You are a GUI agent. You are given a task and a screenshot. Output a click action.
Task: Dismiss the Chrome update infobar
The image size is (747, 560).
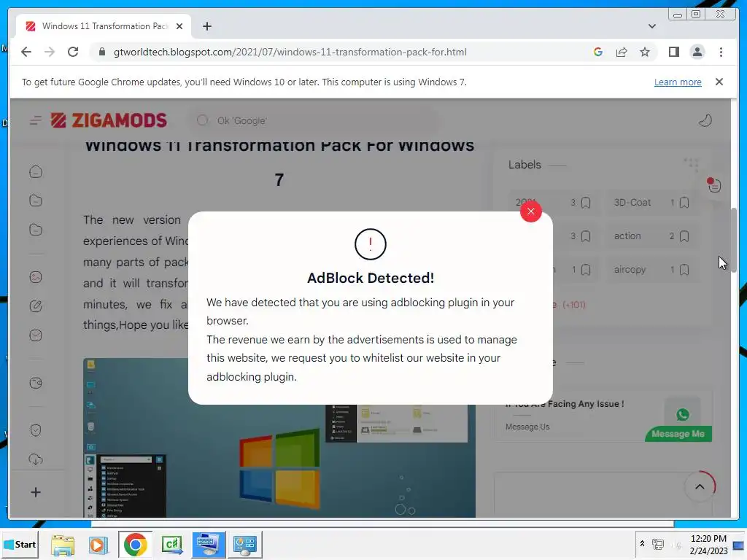[x=719, y=82]
